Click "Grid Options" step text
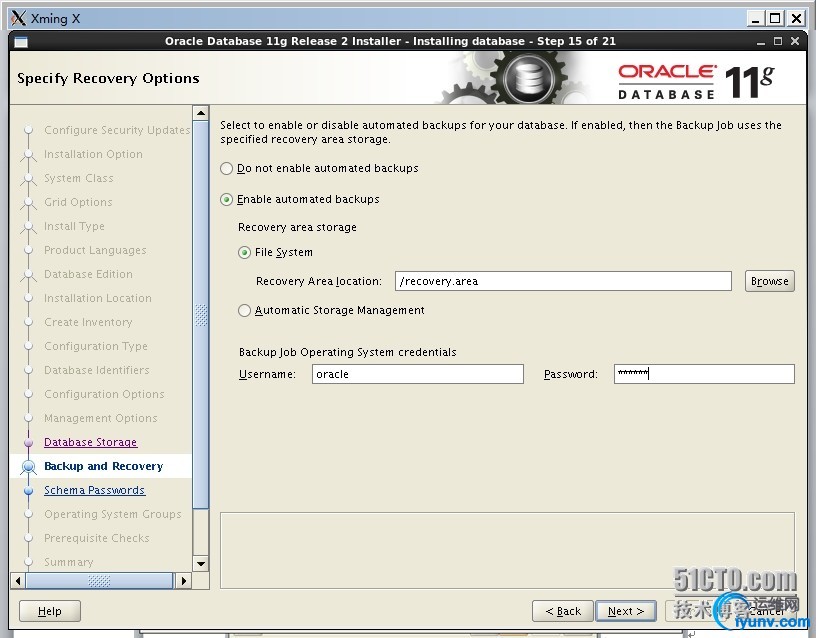The image size is (816, 638). [78, 202]
